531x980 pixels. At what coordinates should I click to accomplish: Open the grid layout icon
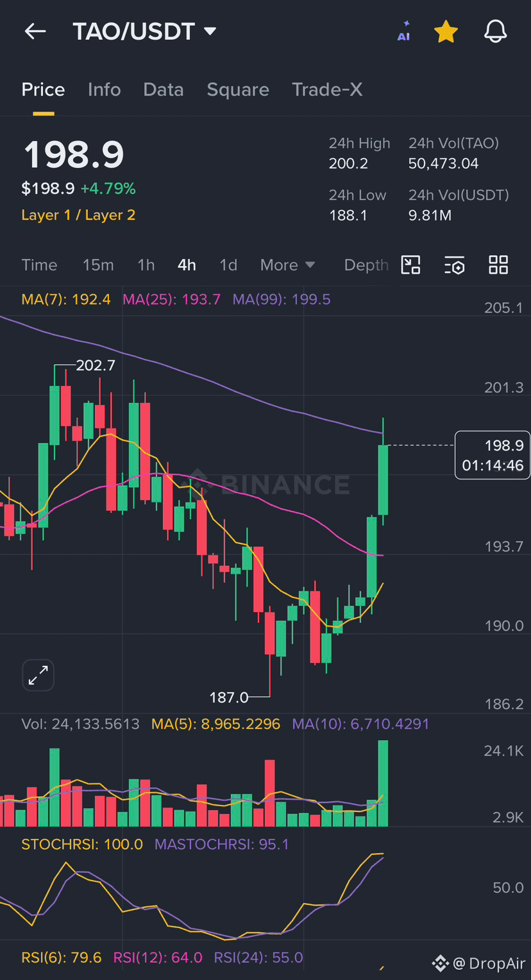[498, 265]
